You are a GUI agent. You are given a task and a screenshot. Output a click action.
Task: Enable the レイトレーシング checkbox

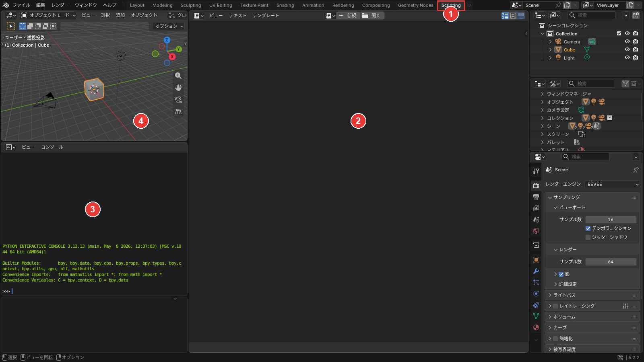click(x=555, y=306)
